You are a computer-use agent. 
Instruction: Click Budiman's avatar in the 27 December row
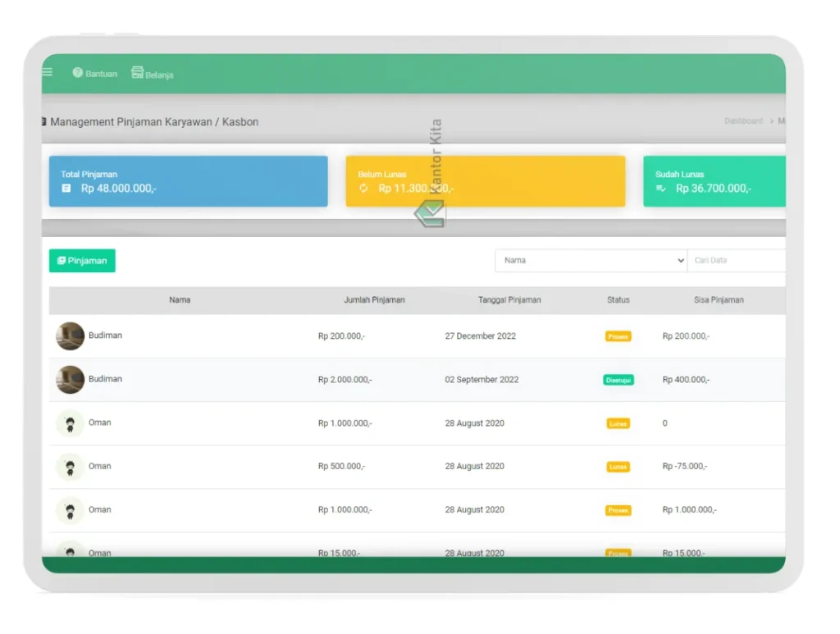pyautogui.click(x=71, y=336)
